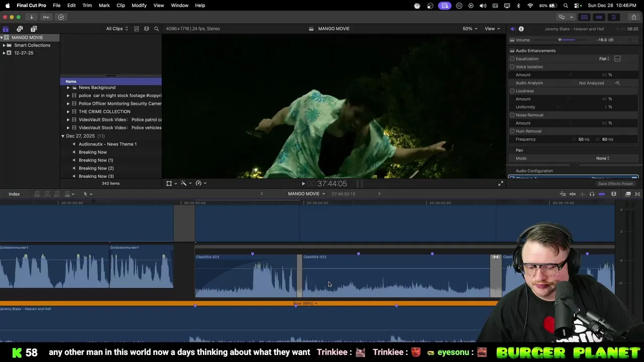Show the Libraries sidebar clapperboard icon

pos(6,29)
